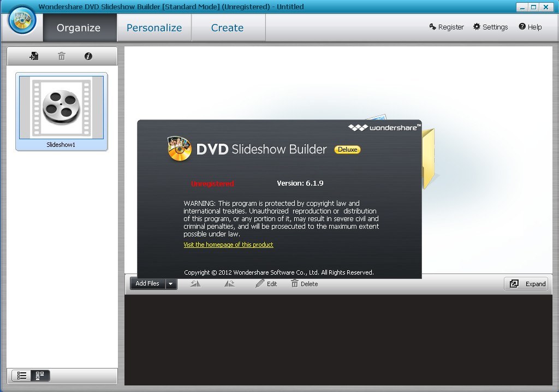Click the pencil Edit button
This screenshot has height=392, width=559.
pos(266,284)
